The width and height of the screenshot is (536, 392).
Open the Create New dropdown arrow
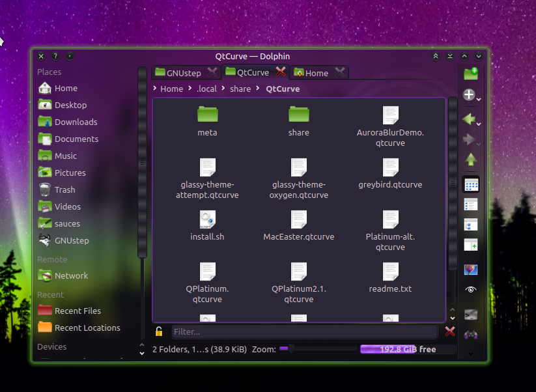pos(479,100)
